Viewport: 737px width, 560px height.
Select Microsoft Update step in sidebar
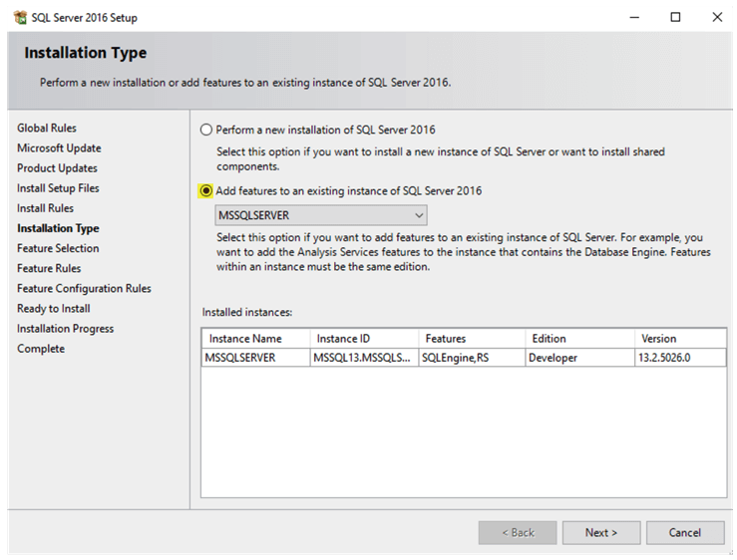click(59, 148)
